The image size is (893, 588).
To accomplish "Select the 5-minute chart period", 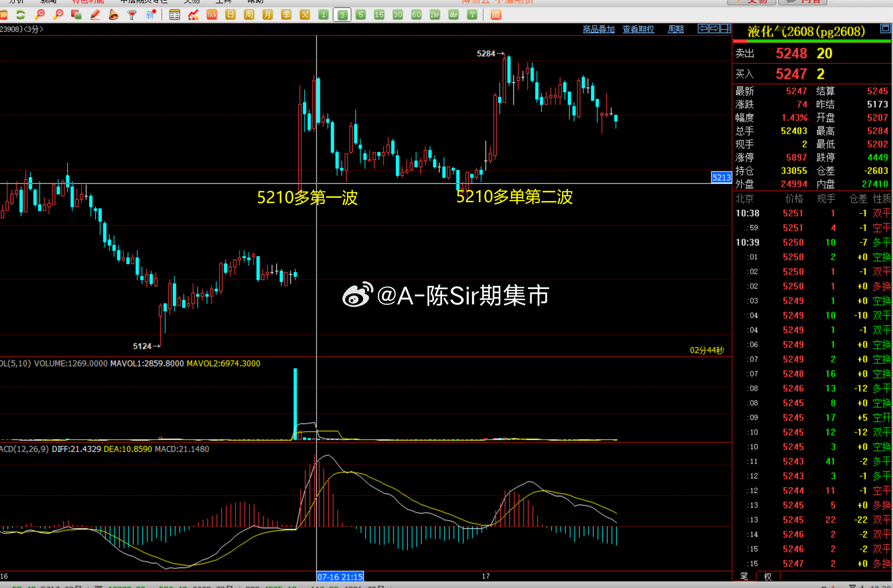I will 361,15.
